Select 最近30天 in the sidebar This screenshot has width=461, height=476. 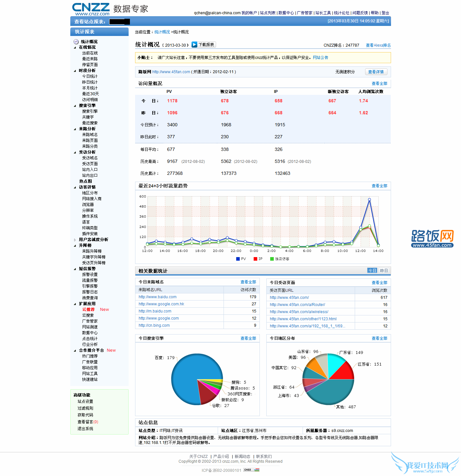click(x=90, y=94)
